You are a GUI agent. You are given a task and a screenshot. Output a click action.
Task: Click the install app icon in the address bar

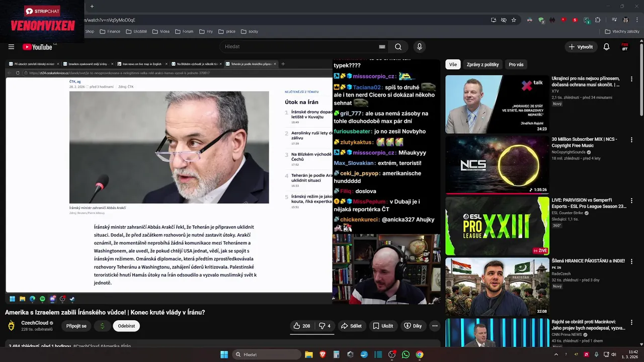point(494,20)
